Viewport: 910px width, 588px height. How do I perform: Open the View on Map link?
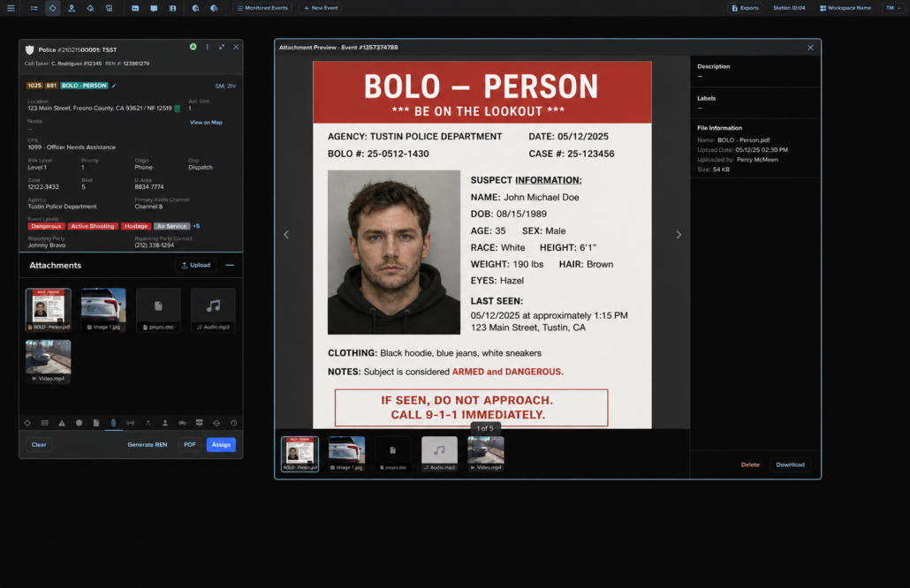(x=206, y=123)
